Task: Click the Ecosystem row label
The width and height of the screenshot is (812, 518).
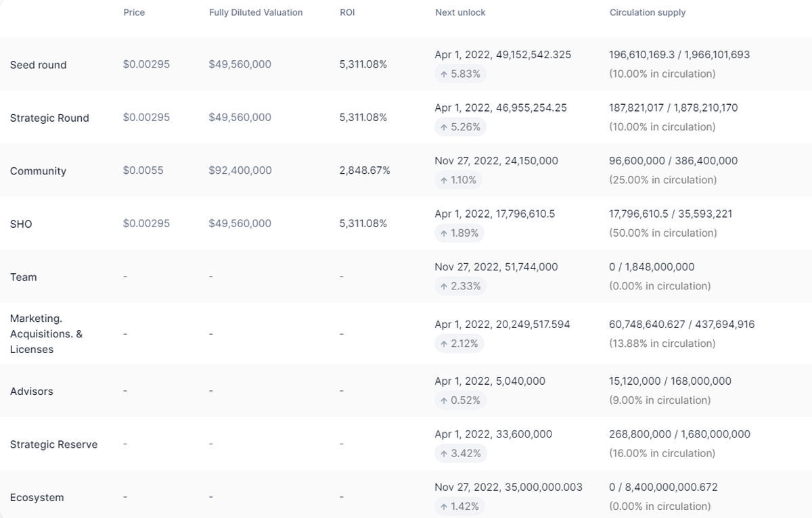Action: (37, 498)
